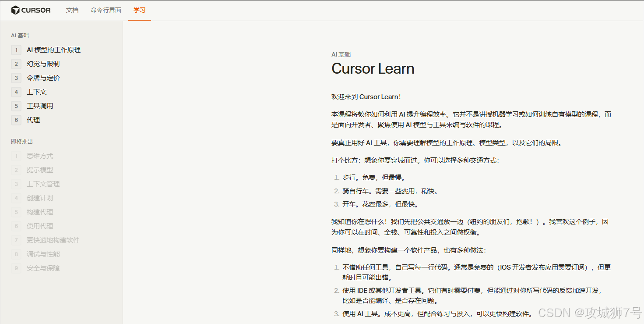Click the Cursor logo in header

31,10
